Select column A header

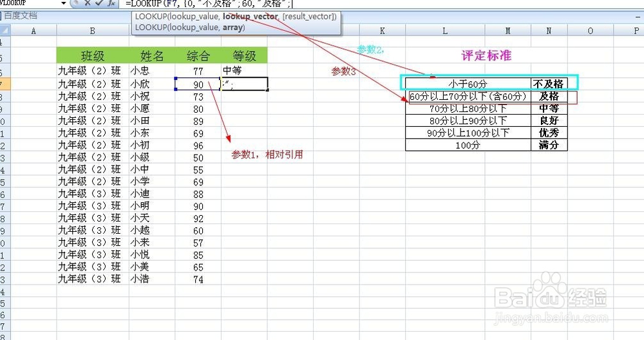tap(33, 31)
